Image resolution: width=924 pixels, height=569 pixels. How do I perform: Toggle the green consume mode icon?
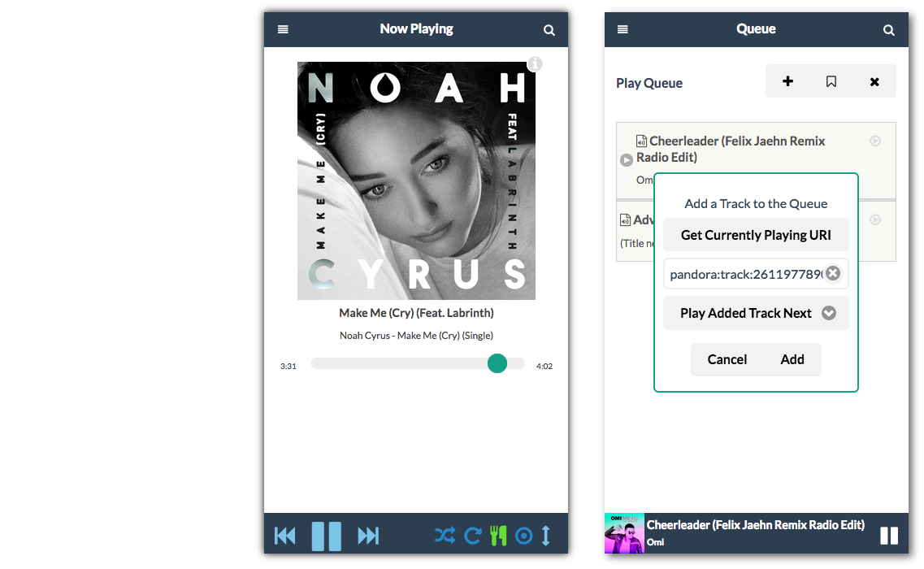pos(498,536)
